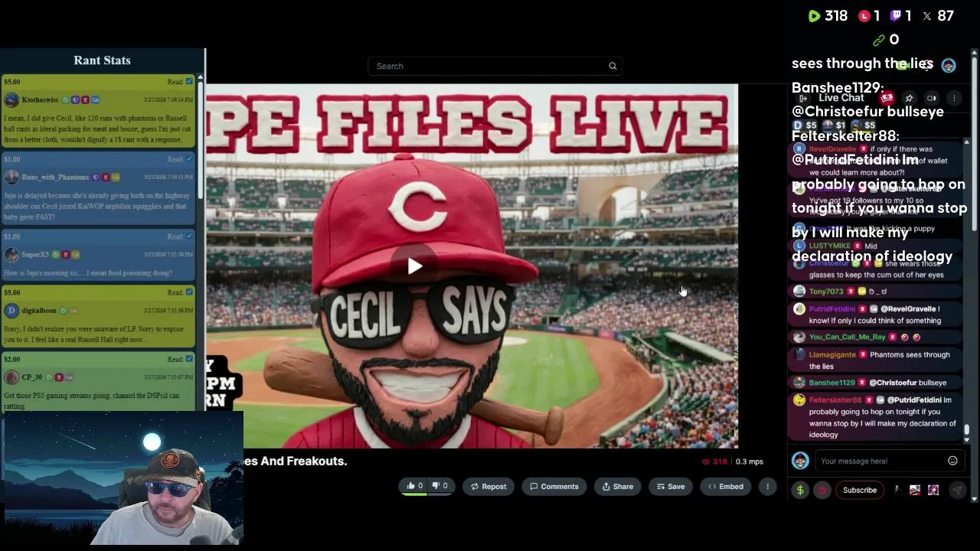The width and height of the screenshot is (980, 551).
Task: Click the digitalboon username in rants
Action: [39, 310]
